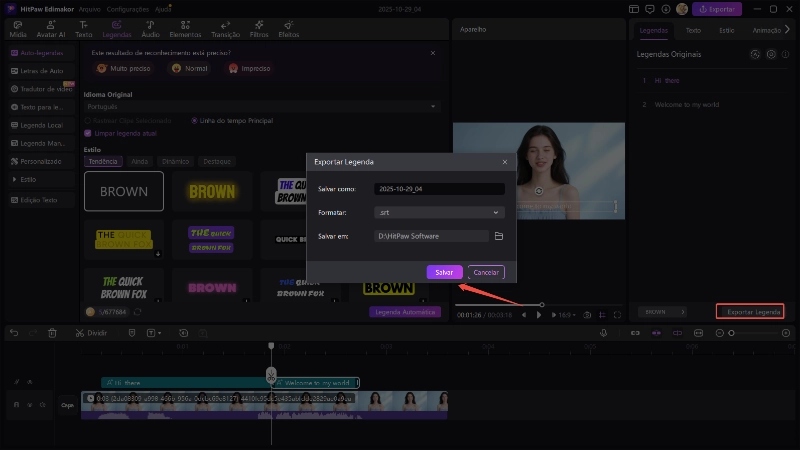
Task: Select Rastrear Clips Selecionado radio option
Action: [88, 120]
